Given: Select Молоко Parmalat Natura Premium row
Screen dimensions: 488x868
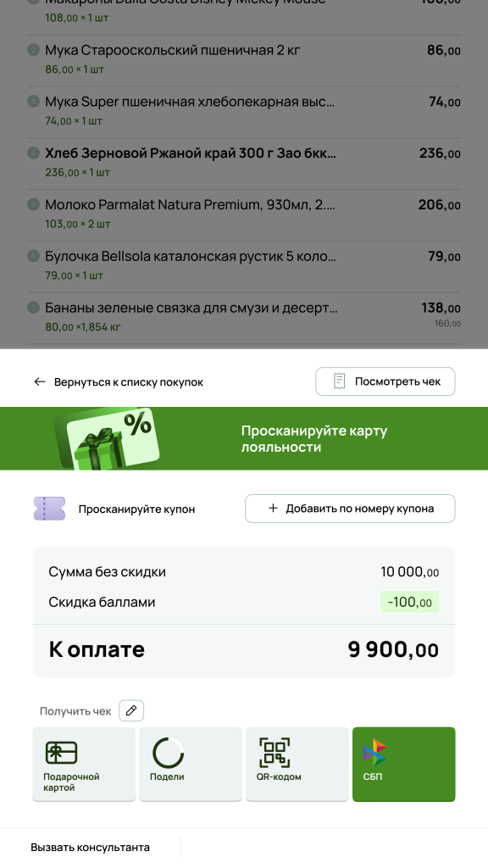Looking at the screenshot, I should [x=244, y=214].
